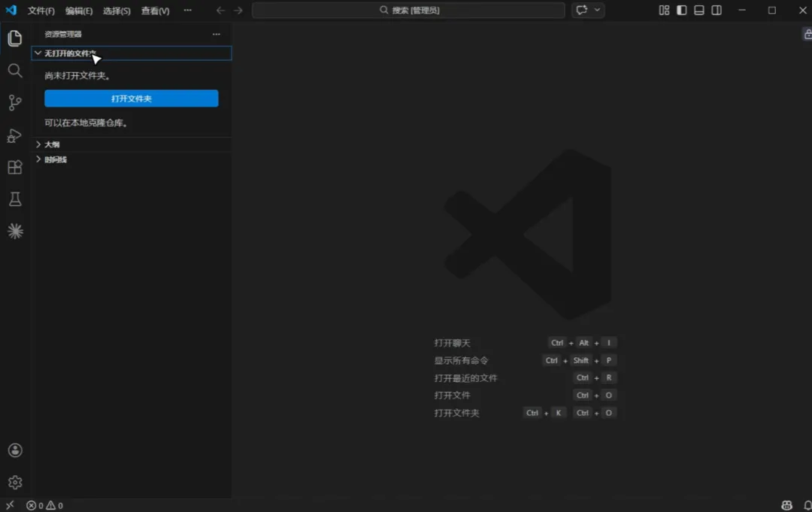Toggle the bottom panel visibility

click(699, 11)
